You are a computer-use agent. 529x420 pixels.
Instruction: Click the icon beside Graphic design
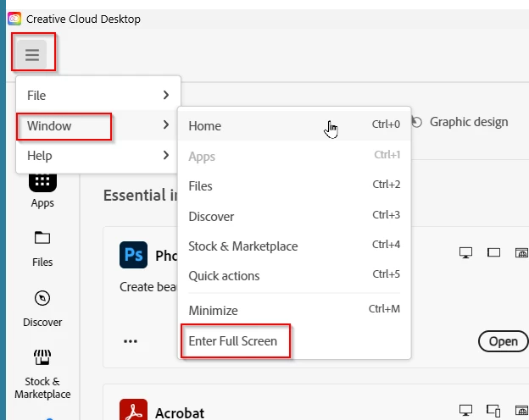point(417,122)
